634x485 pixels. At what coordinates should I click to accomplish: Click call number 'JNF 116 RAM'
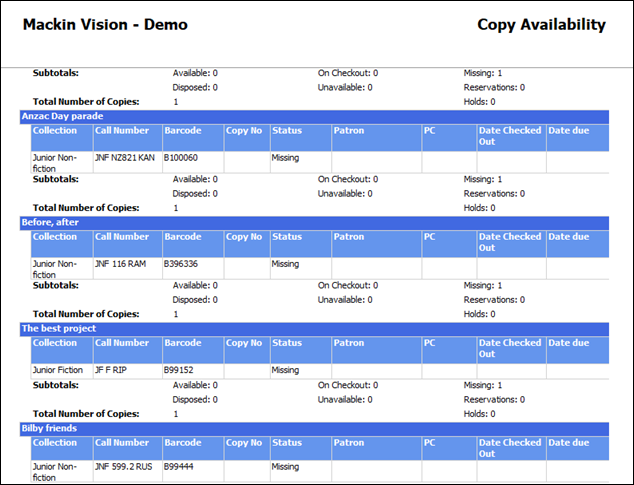tap(120, 264)
